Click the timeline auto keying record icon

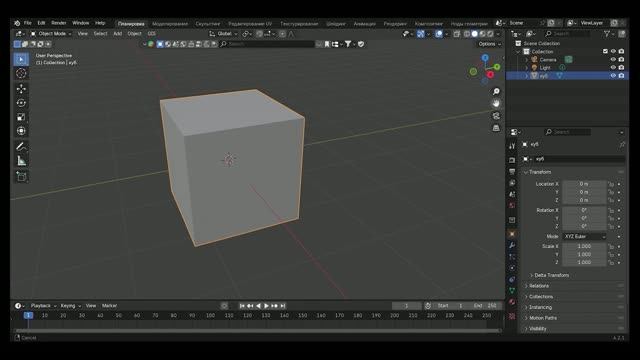[224, 306]
